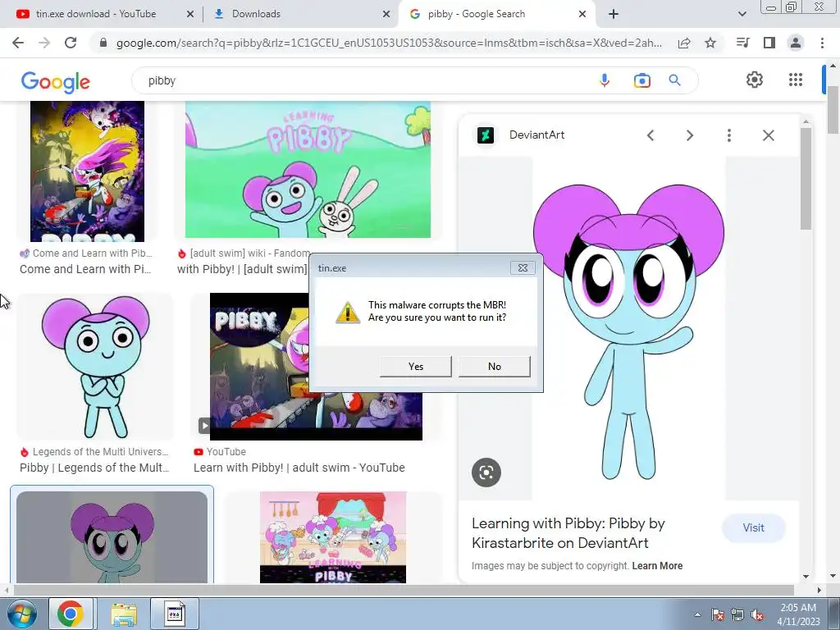
Task: Click 'Pibby | Legends of the Mult...' caption
Action: [x=94, y=468]
